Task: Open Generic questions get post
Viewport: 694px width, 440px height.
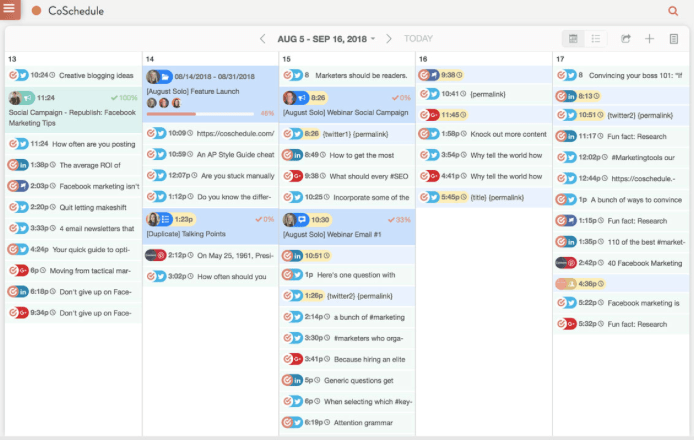Action: (347, 380)
